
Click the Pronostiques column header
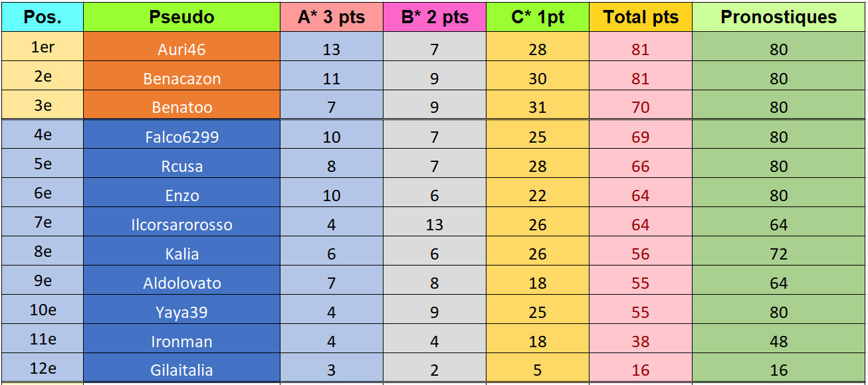[779, 17]
